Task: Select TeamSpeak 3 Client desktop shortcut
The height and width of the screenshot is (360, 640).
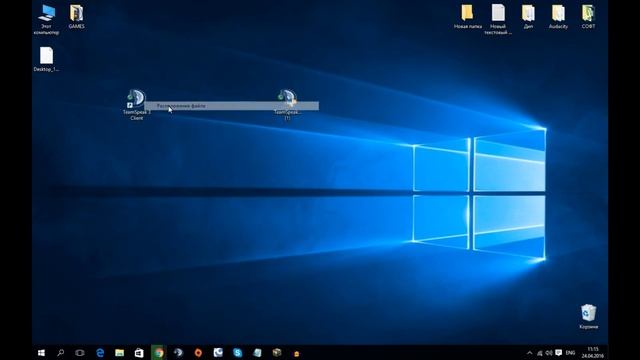Action: pos(136,104)
